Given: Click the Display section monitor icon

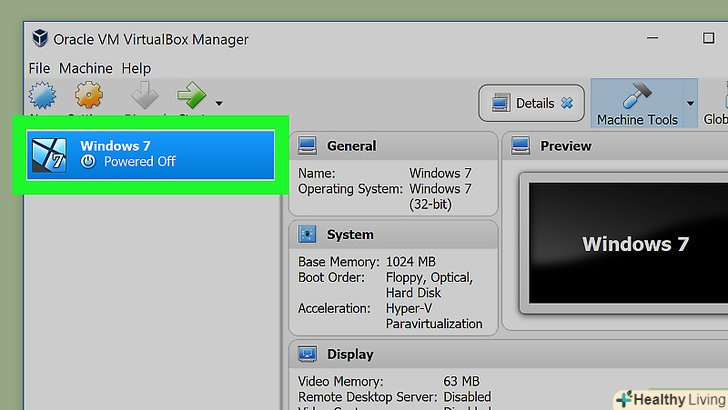Looking at the screenshot, I should click(307, 354).
